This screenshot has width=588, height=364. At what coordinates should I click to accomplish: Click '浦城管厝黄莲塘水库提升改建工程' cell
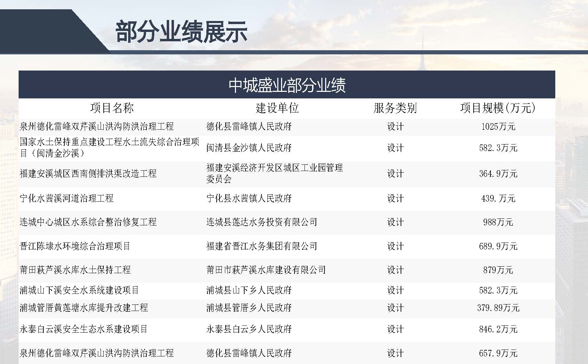pos(84,308)
